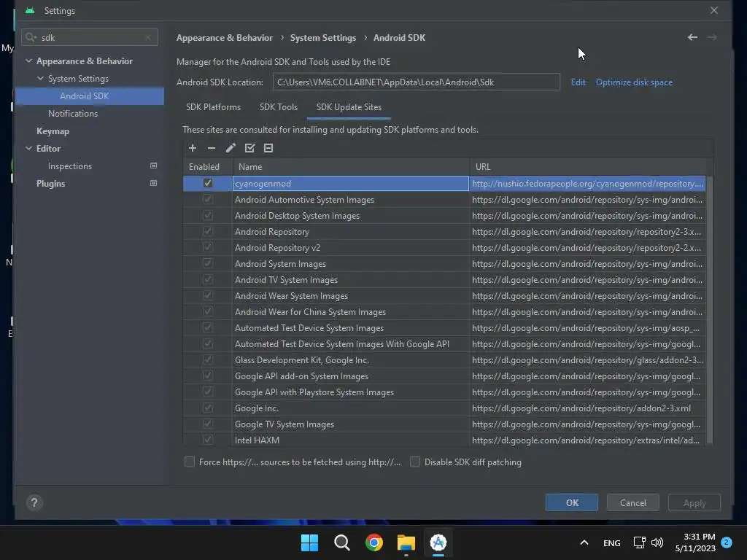Open Windows taskbar search

[x=341, y=542]
